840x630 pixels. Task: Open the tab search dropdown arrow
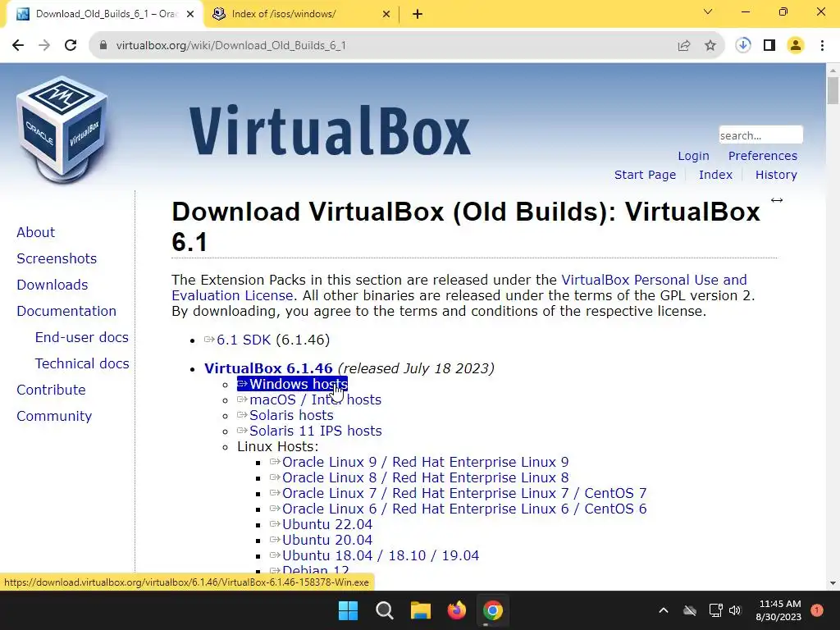click(708, 11)
